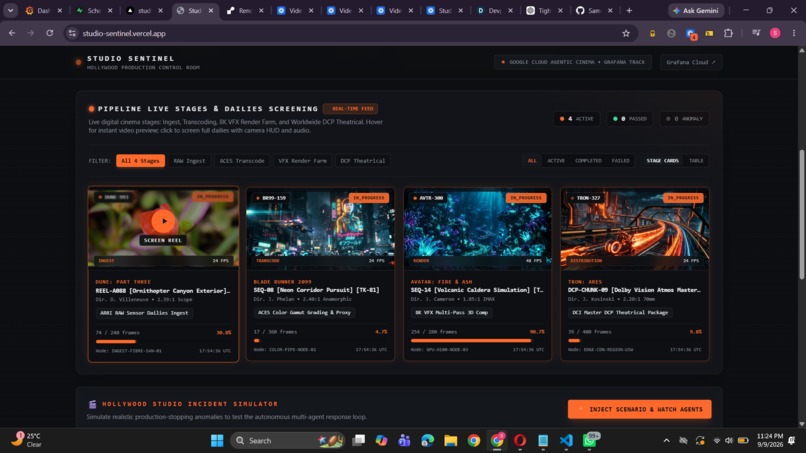Click the ARRI RAW Sensor Dailies Ingest tag
The image size is (806, 453).
pyautogui.click(x=144, y=313)
